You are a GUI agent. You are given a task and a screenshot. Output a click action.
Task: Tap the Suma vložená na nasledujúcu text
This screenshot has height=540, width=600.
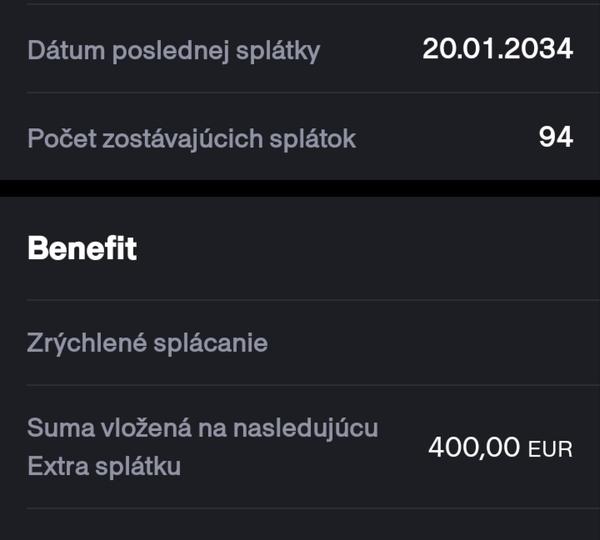(x=202, y=428)
